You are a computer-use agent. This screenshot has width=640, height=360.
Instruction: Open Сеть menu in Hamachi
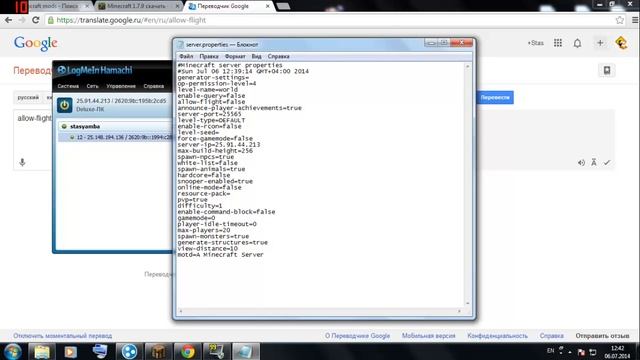pos(92,86)
